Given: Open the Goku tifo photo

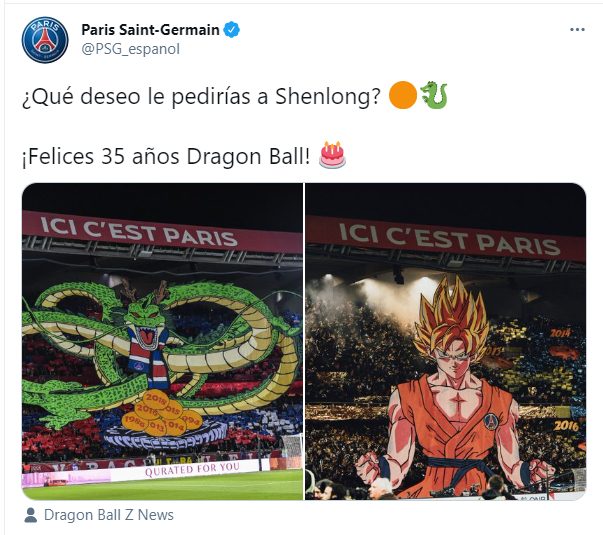Looking at the screenshot, I should [x=446, y=341].
